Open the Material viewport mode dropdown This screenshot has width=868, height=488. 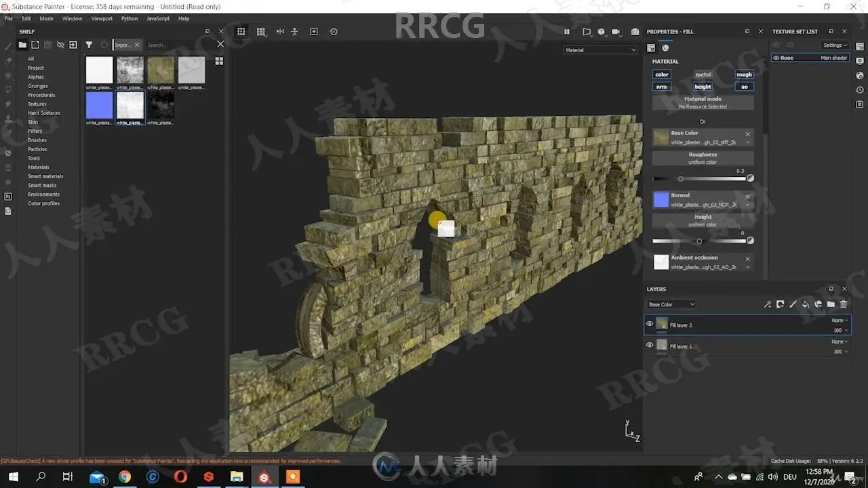coord(600,50)
